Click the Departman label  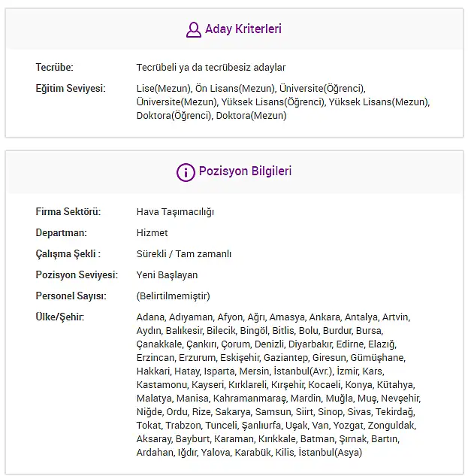[x=62, y=232]
